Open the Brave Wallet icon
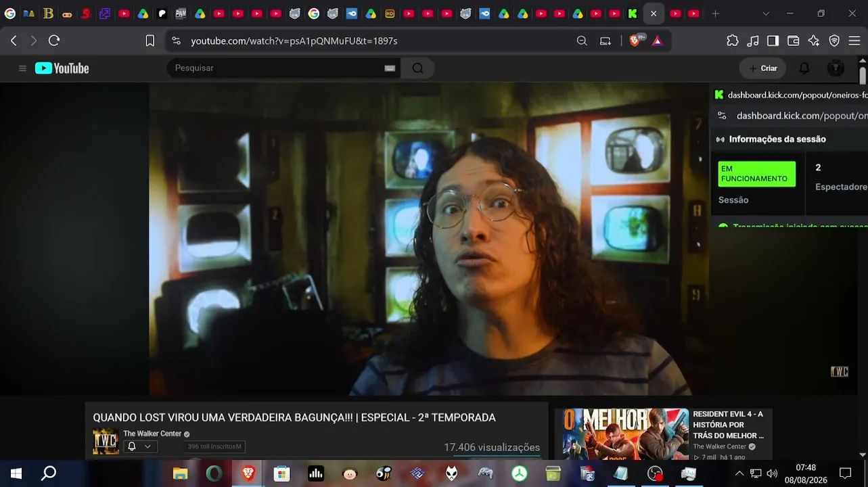Viewport: 868px width, 487px height. (x=794, y=41)
